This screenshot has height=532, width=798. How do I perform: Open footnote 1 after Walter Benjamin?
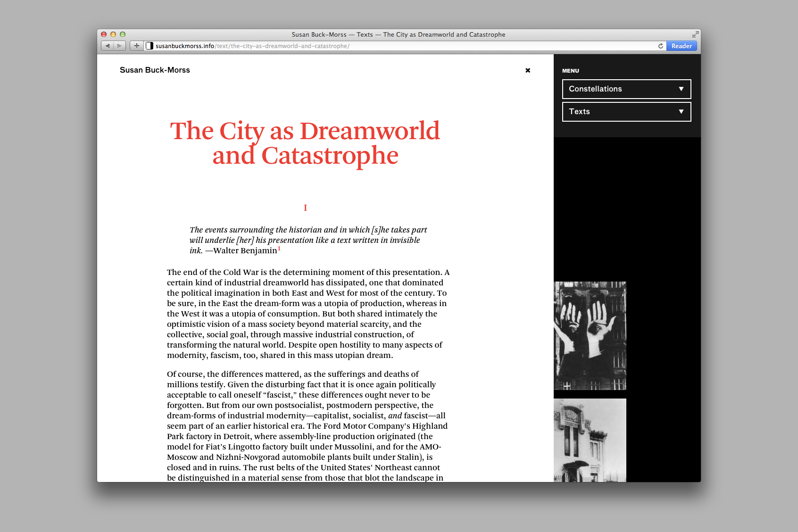click(279, 249)
